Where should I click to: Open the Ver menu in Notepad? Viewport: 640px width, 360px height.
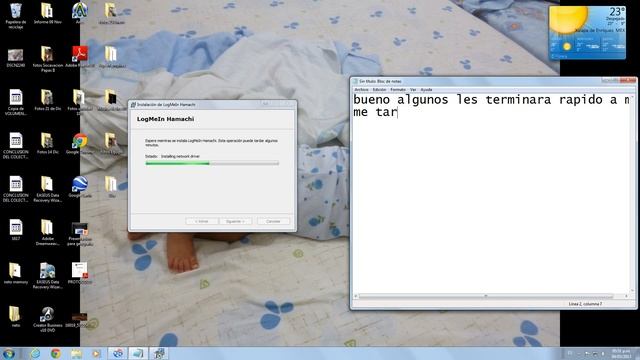413,89
